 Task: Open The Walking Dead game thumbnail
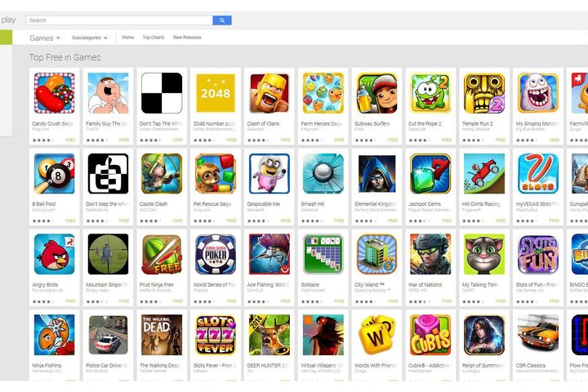(x=162, y=335)
